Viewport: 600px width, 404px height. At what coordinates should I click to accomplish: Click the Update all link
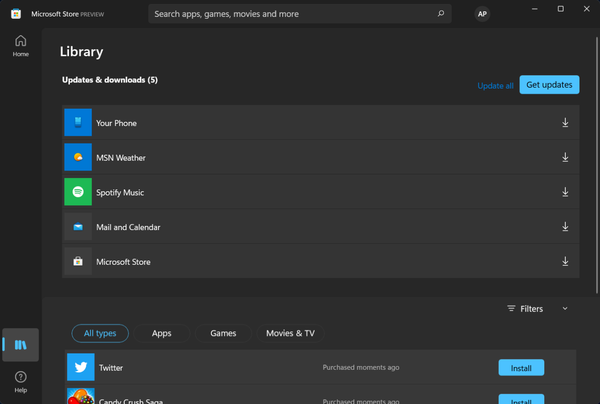pos(495,86)
